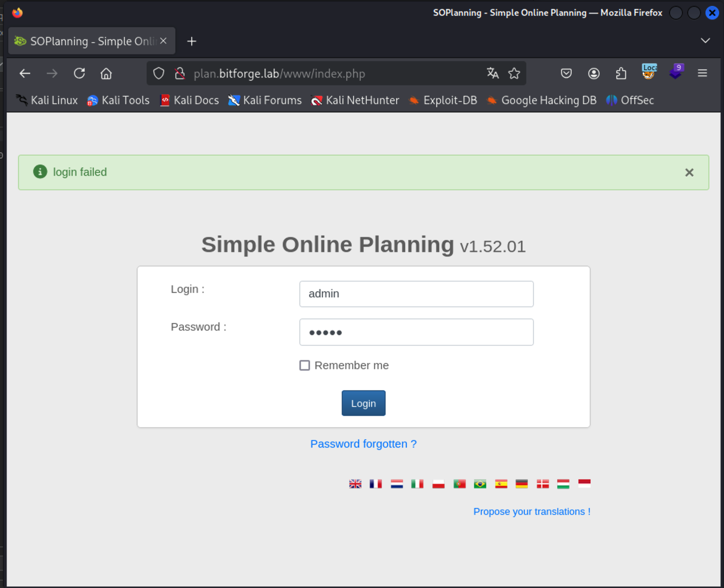
Task: Close the SOPlanning tab
Action: (163, 41)
